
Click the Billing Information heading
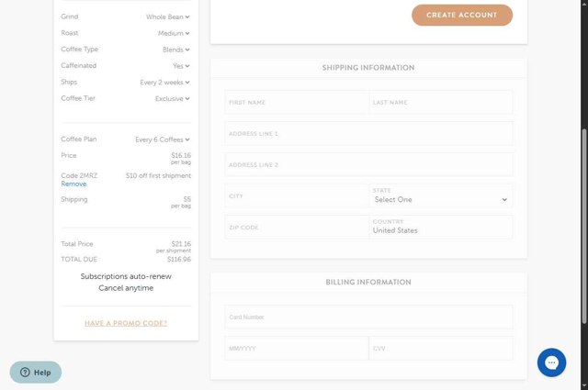(x=368, y=282)
